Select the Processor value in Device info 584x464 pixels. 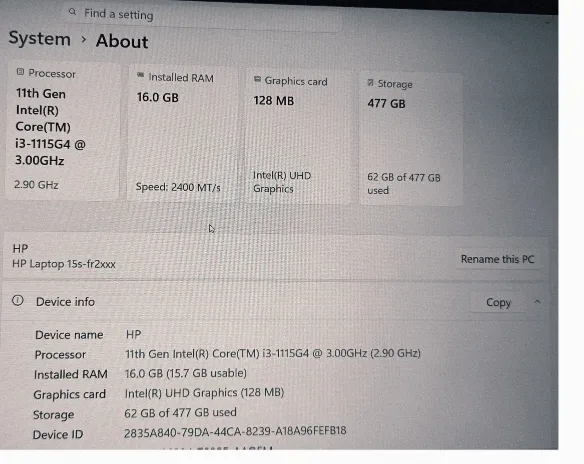coord(273,353)
